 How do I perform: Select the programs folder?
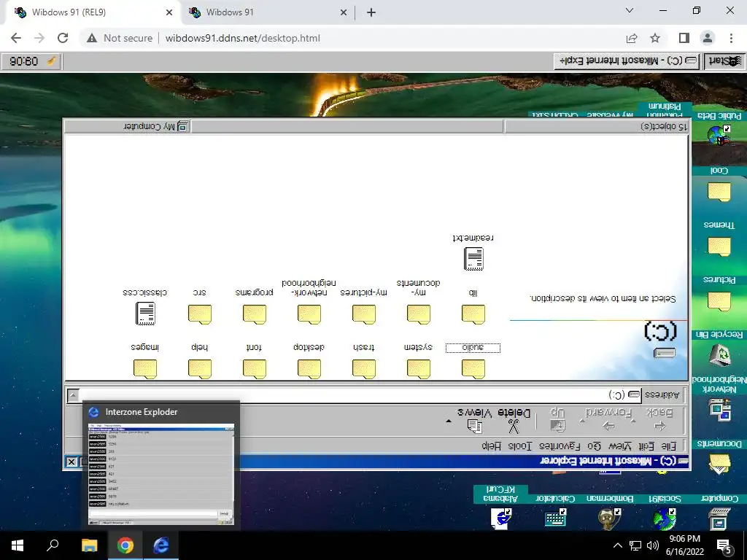pos(254,314)
